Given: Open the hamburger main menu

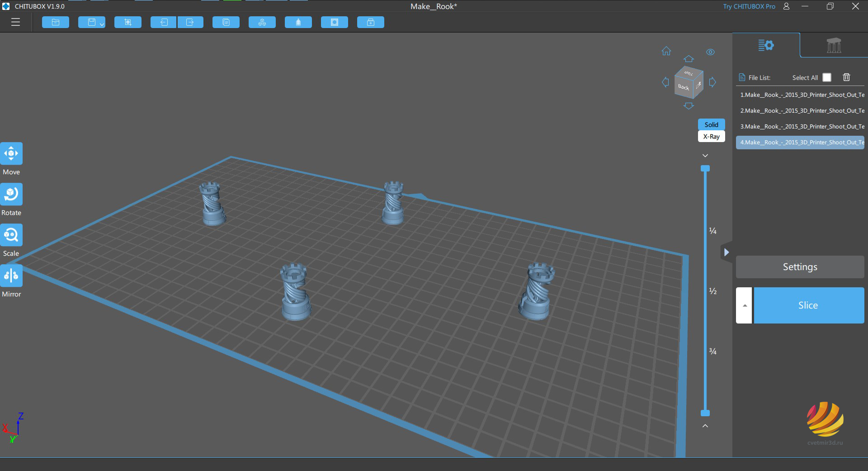Looking at the screenshot, I should (16, 22).
